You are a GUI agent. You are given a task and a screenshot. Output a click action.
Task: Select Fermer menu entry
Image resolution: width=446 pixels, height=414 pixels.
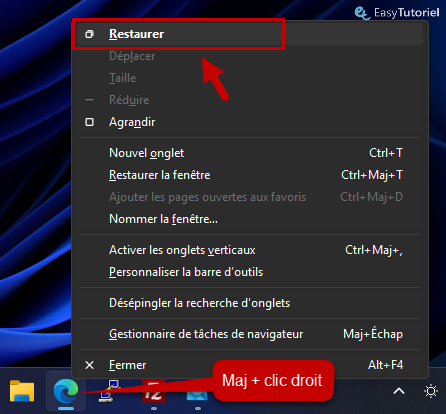pyautogui.click(x=250, y=365)
